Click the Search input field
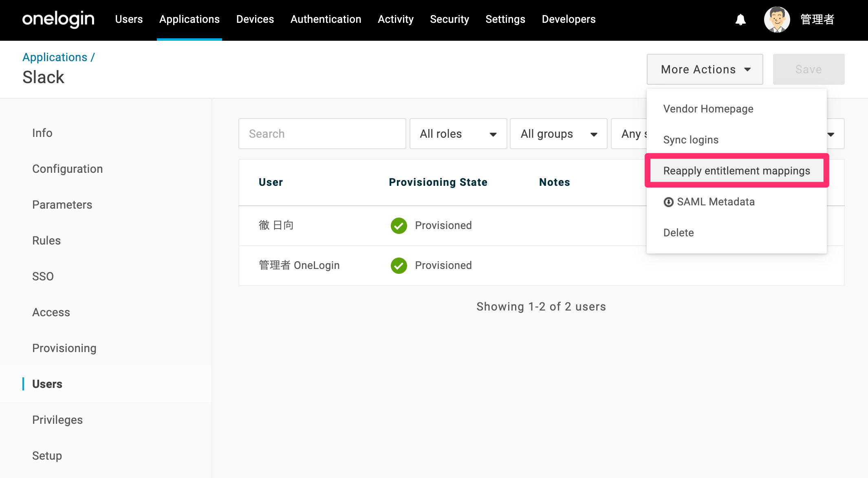868x478 pixels. pos(322,134)
